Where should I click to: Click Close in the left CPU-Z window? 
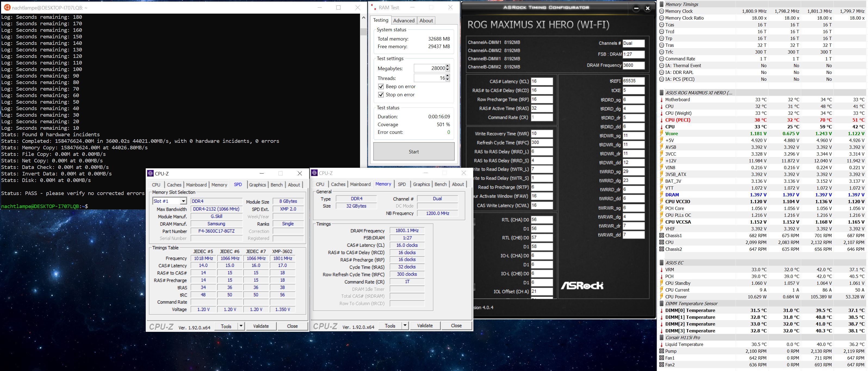click(292, 326)
